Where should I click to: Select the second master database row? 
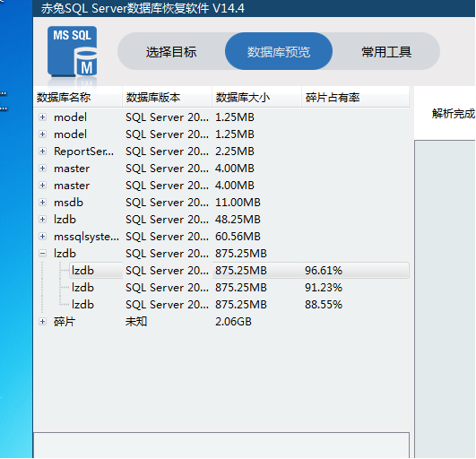point(221,186)
